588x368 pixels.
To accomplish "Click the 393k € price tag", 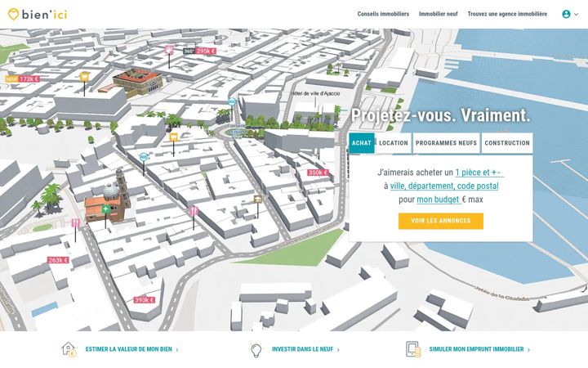I will pyautogui.click(x=145, y=299).
